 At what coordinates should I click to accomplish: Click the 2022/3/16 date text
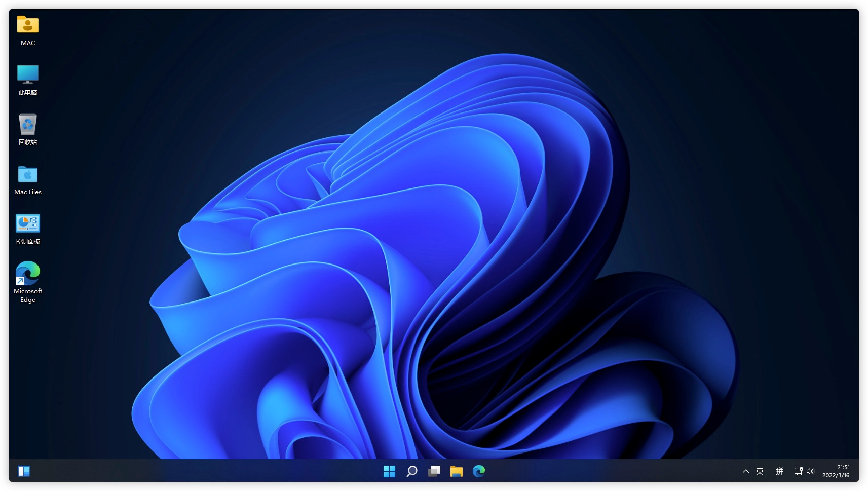pos(836,475)
